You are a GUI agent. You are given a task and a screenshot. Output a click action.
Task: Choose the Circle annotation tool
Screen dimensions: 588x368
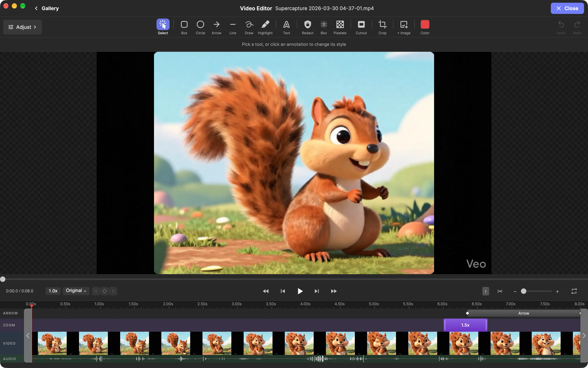coord(200,27)
